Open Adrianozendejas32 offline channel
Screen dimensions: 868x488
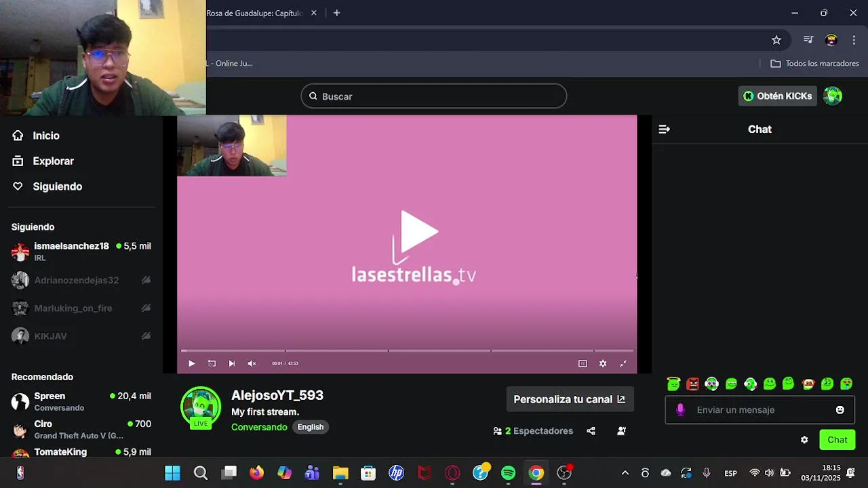point(81,280)
